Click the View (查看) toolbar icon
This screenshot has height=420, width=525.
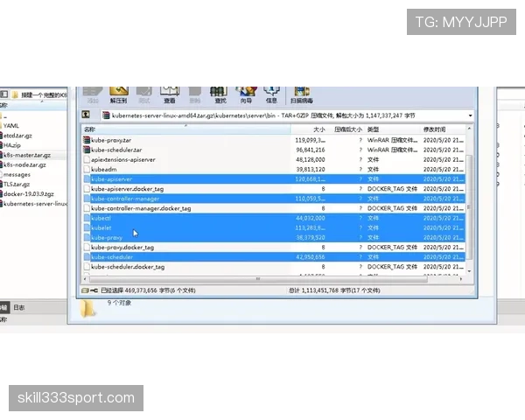click(x=170, y=94)
